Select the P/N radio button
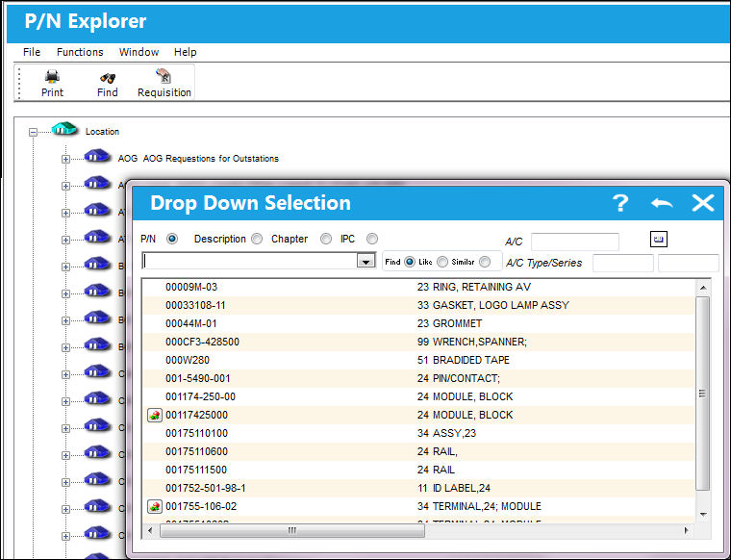Image resolution: width=731 pixels, height=560 pixels. click(x=172, y=239)
